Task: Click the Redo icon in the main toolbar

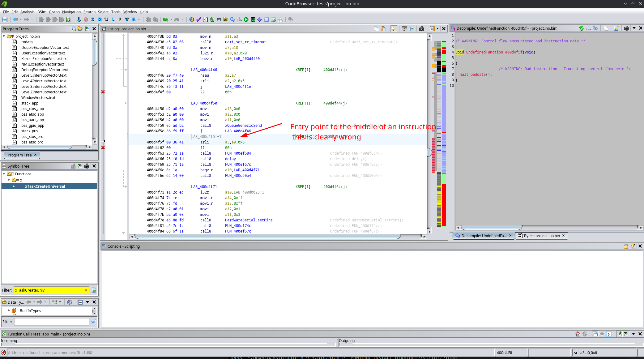Action: pyautogui.click(x=177, y=19)
